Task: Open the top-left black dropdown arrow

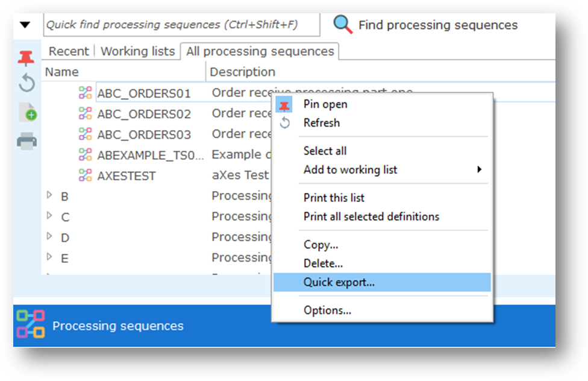Action: tap(25, 25)
